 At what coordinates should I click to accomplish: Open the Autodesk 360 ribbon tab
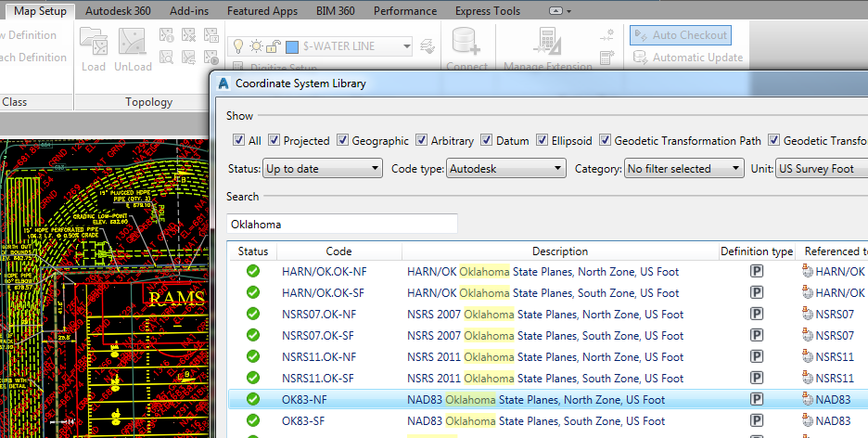(x=118, y=11)
